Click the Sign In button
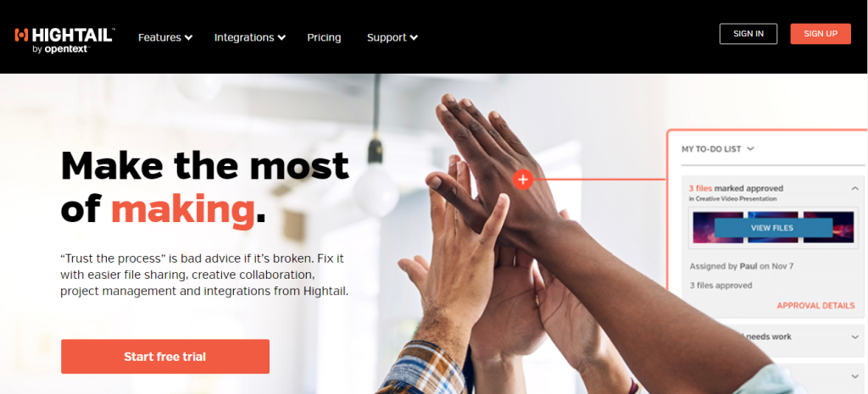 tap(748, 34)
